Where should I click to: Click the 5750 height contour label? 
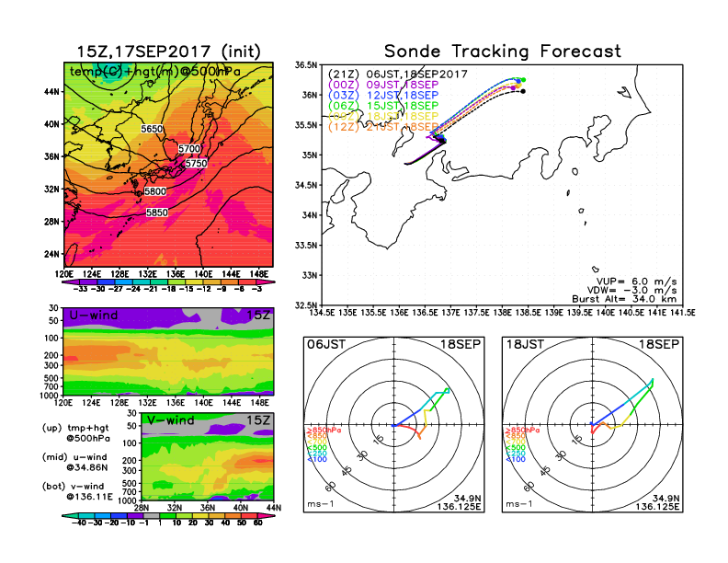point(196,163)
